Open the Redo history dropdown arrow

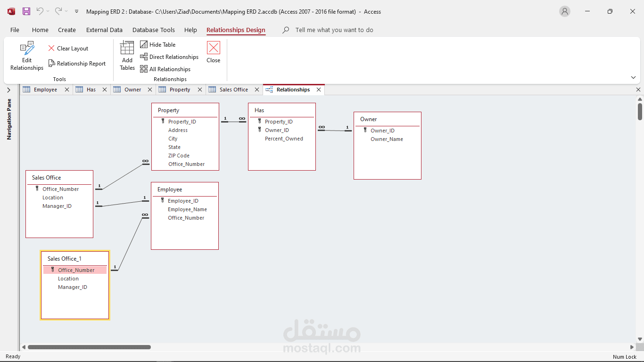coord(66,11)
